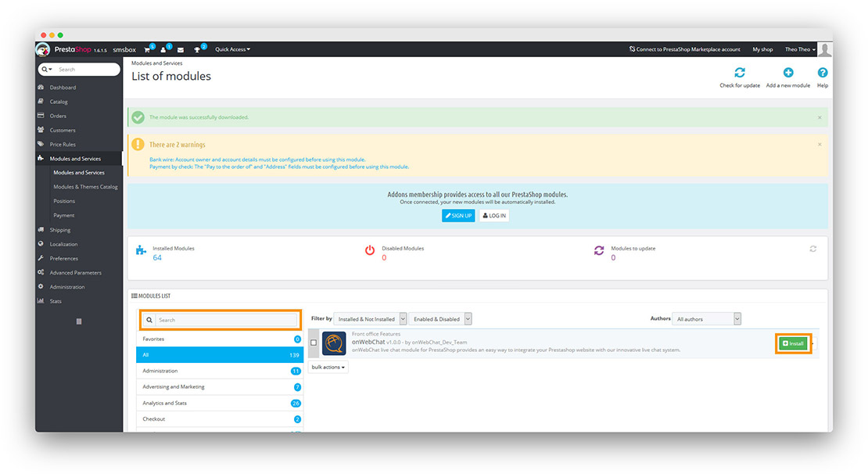Screen dimensions: 868x474
Task: Click the SIGN UP button
Action: (458, 215)
